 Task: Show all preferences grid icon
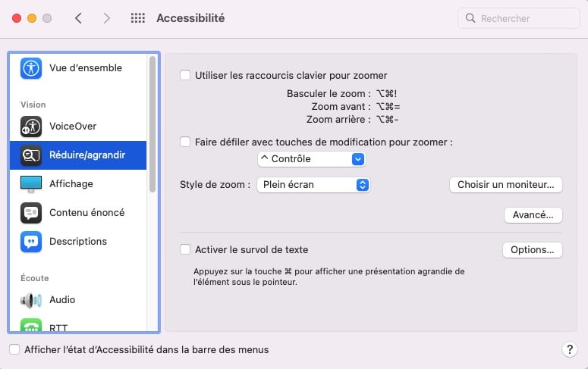click(137, 18)
